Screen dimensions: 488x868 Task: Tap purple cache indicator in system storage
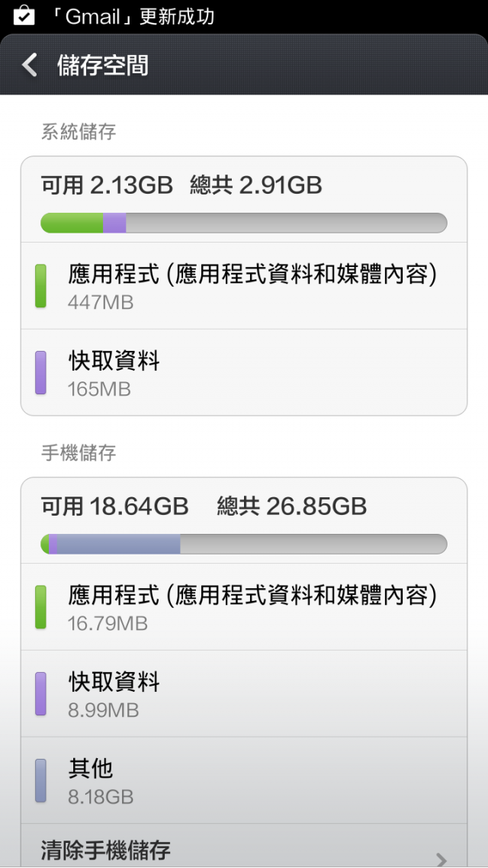[x=40, y=373]
